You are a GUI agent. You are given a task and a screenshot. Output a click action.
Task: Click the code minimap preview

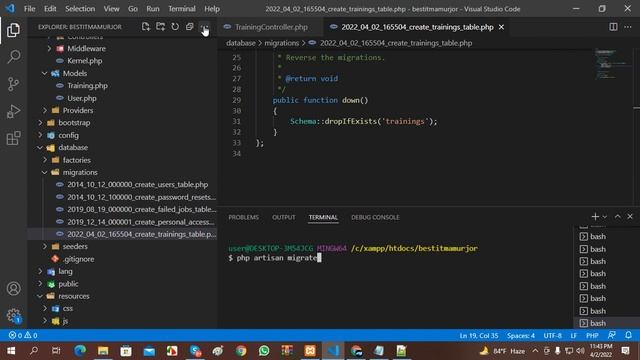(611, 64)
